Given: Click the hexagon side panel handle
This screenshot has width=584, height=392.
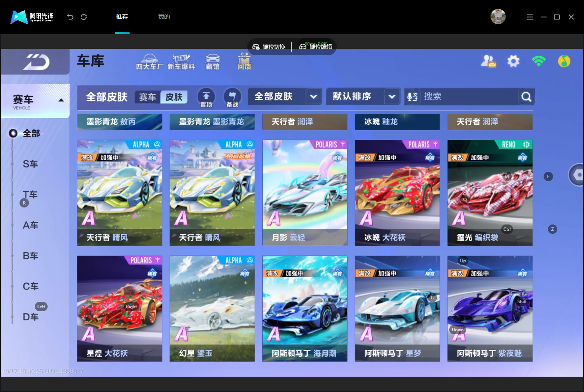Looking at the screenshot, I should tap(577, 175).
